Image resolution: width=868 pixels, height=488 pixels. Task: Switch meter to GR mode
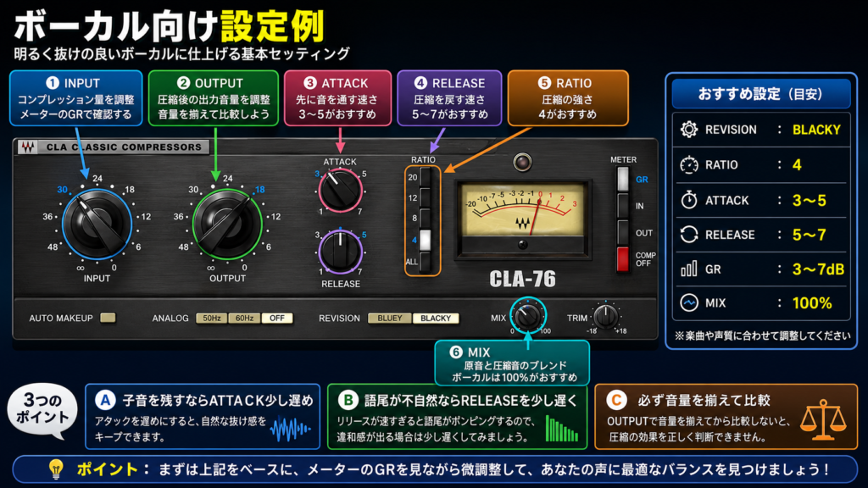point(623,179)
